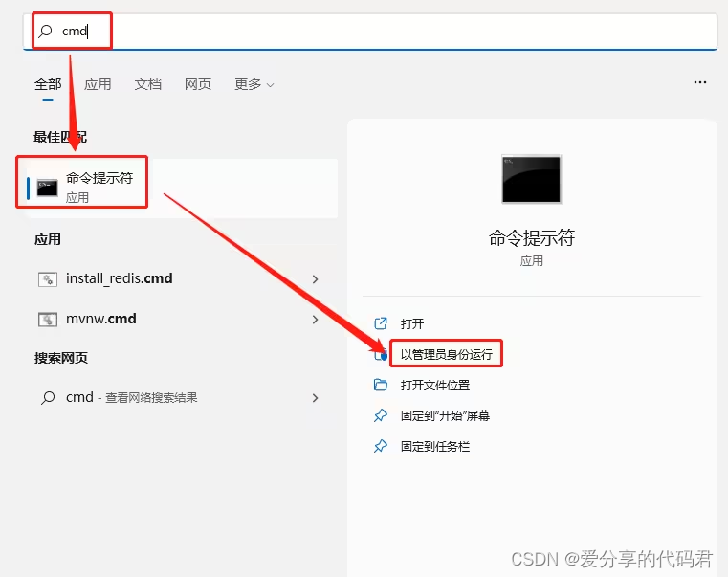
Task: Click 打开 in the preview pane
Action: click(x=412, y=323)
